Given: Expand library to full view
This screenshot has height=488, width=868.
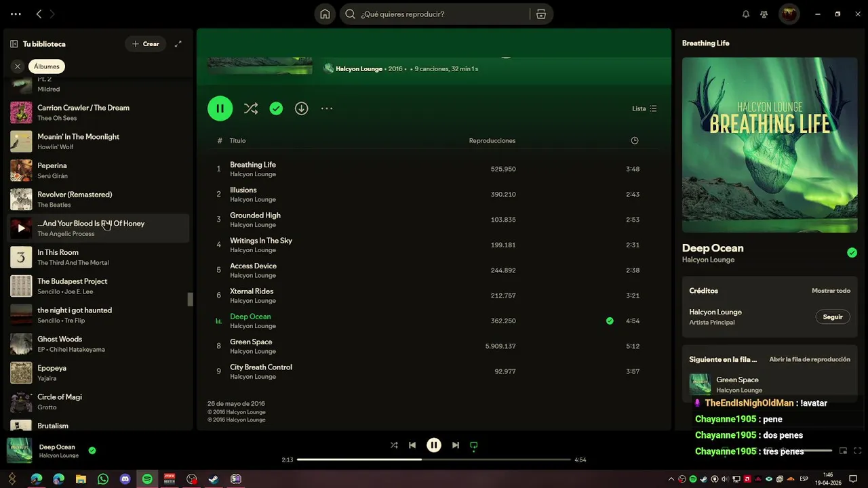Looking at the screenshot, I should click(178, 43).
